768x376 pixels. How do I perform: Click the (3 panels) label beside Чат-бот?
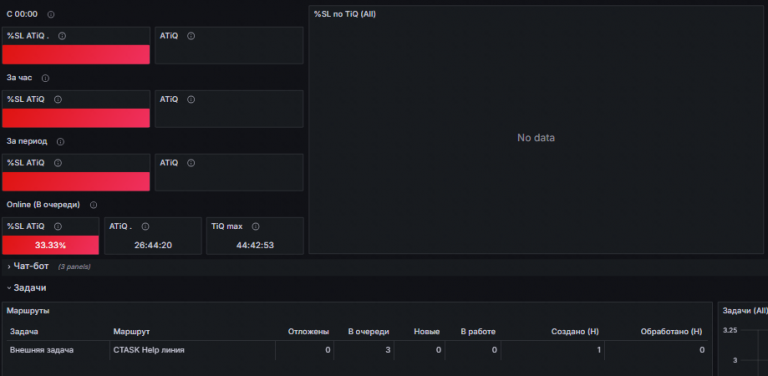click(x=74, y=267)
